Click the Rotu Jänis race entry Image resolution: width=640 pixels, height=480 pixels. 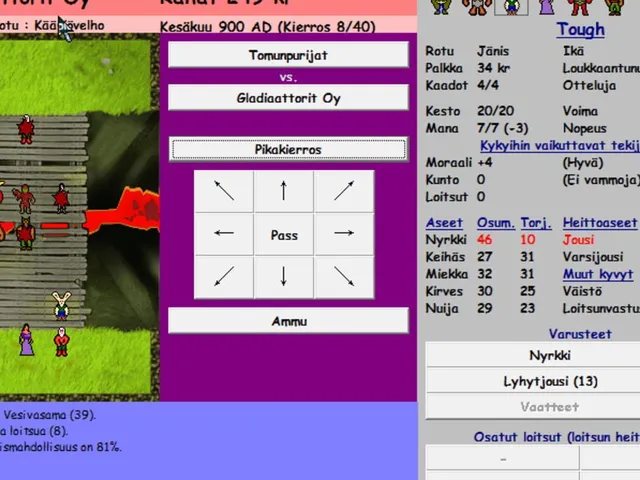(x=467, y=51)
